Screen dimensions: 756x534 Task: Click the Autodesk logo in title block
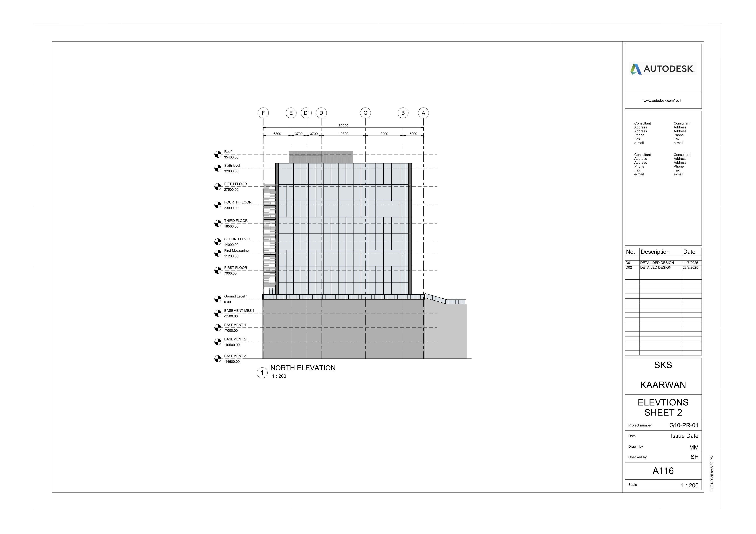[663, 69]
